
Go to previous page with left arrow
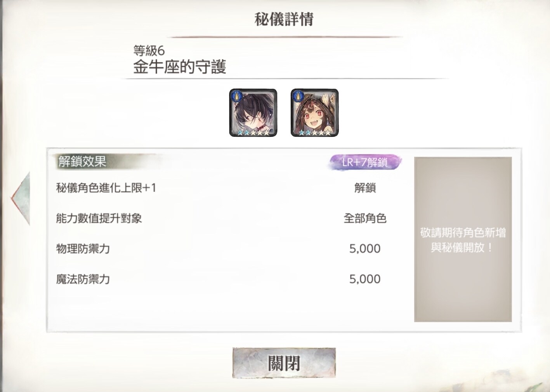click(21, 198)
